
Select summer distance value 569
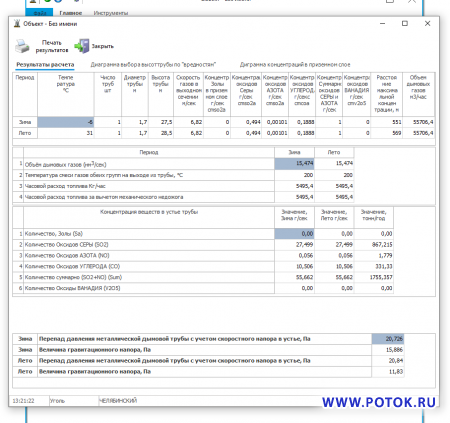[x=386, y=133]
